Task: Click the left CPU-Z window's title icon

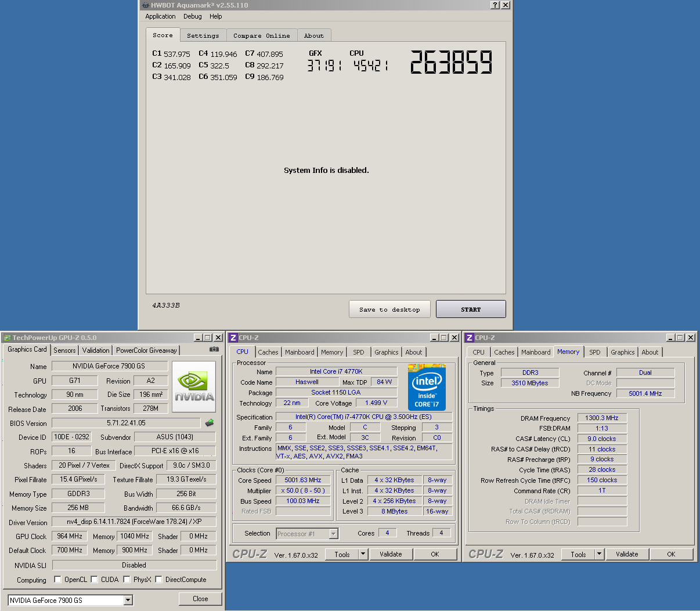Action: tap(233, 338)
